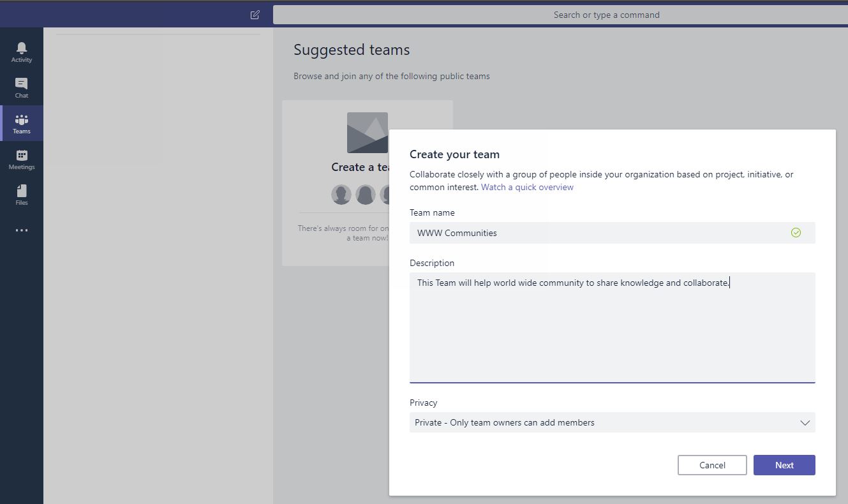Cancel the team creation dialog
This screenshot has width=848, height=504.
712,465
